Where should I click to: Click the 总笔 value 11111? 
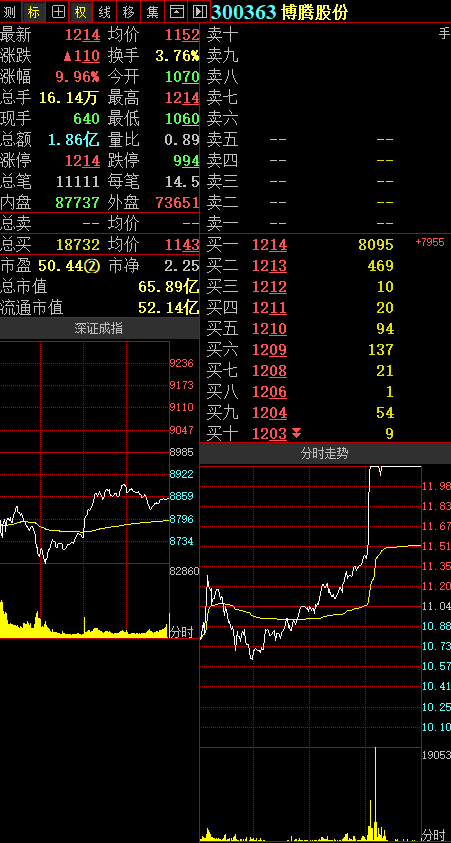[78, 182]
